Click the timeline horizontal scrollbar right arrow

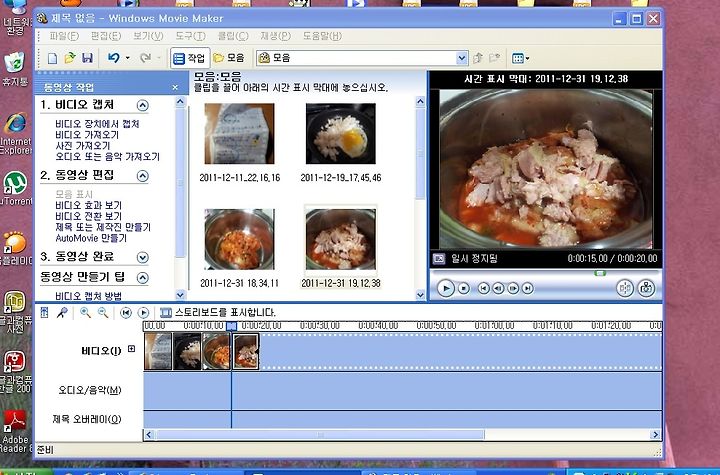[x=655, y=435]
